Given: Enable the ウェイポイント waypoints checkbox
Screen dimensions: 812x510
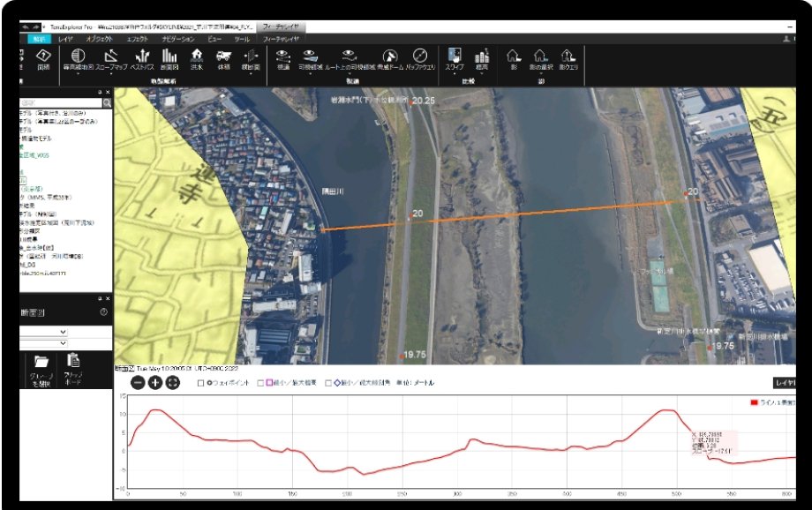Looking at the screenshot, I should pyautogui.click(x=200, y=383).
